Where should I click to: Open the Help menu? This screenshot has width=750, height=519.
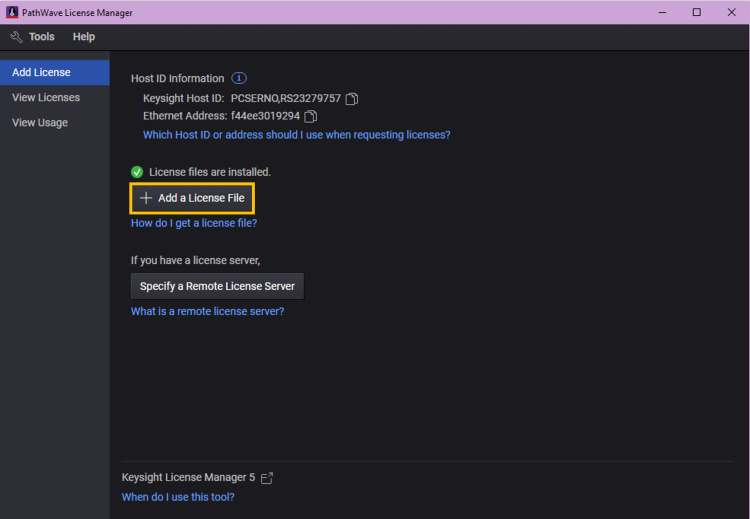pos(84,37)
